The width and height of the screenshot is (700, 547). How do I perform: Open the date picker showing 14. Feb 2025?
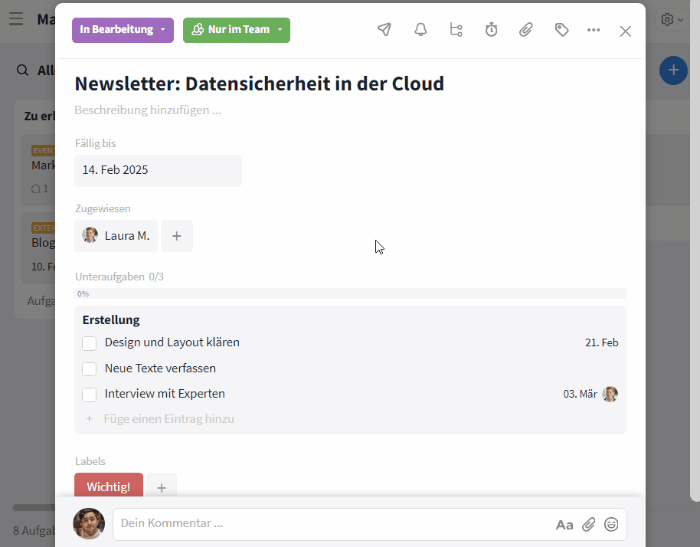tap(157, 170)
